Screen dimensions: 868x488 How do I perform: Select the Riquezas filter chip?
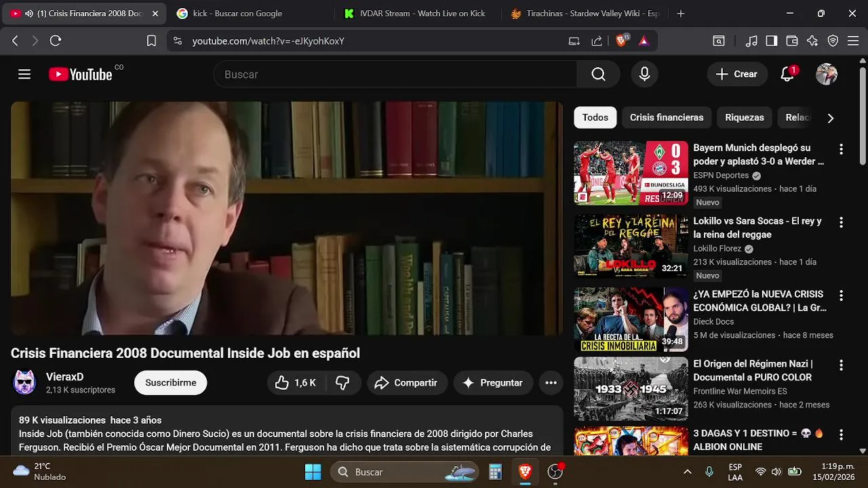coord(745,117)
